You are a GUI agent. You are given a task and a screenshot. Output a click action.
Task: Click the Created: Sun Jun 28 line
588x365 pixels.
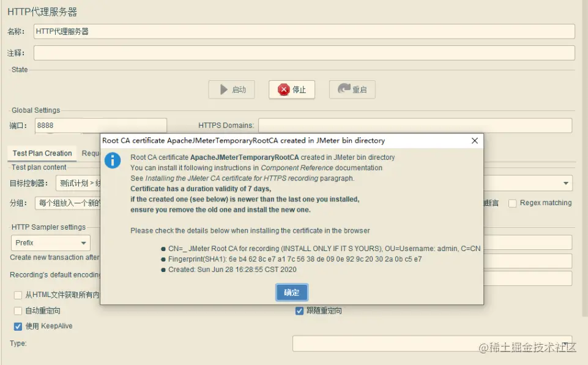[x=232, y=269]
